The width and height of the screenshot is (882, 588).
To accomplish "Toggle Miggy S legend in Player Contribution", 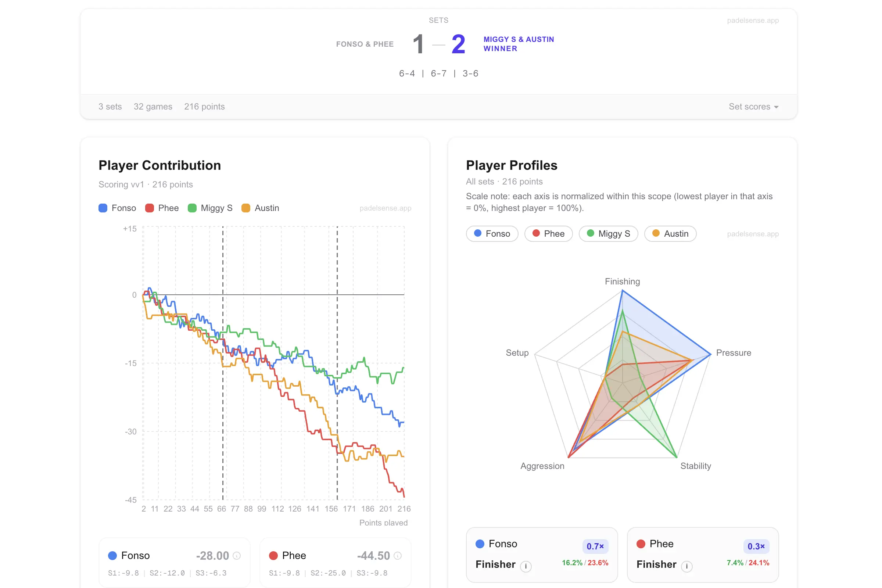I will (210, 208).
